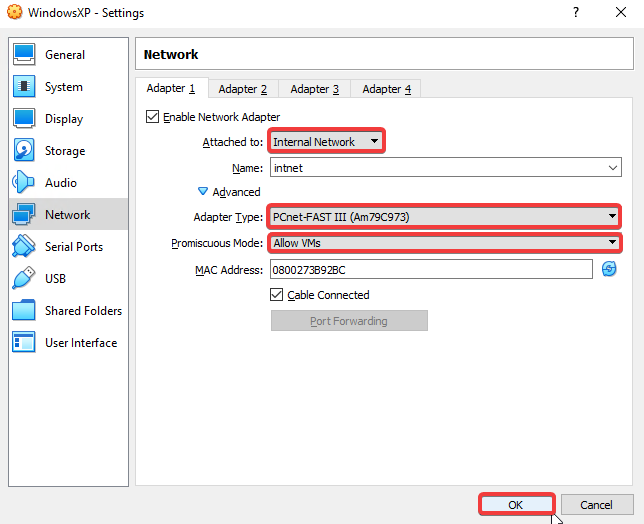Image resolution: width=644 pixels, height=524 pixels.
Task: Open the Attached to dropdown
Action: tap(327, 141)
